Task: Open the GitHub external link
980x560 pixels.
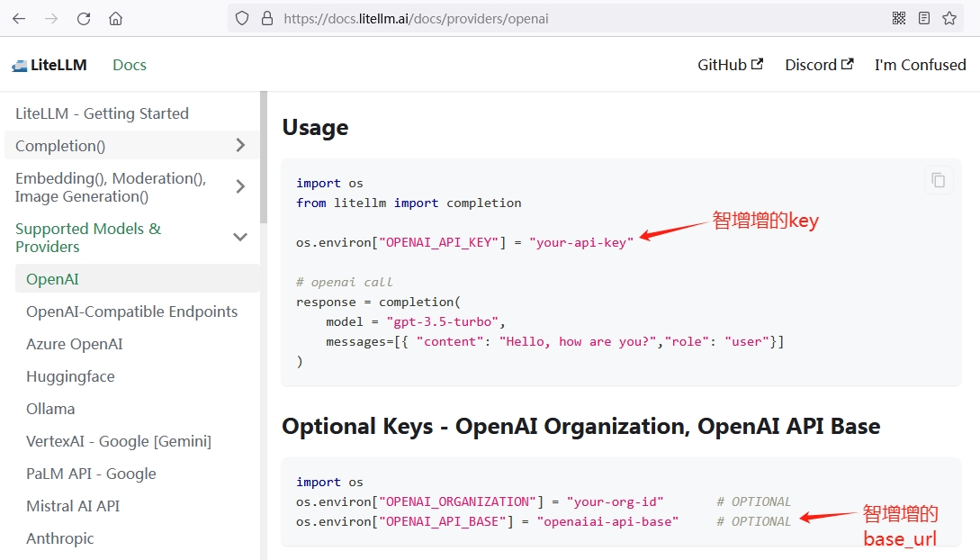Action: 730,65
